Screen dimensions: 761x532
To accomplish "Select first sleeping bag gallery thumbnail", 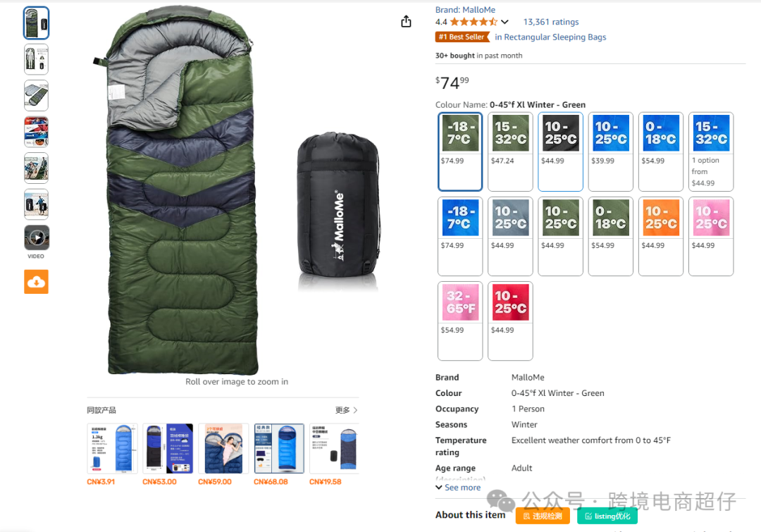I will [37, 23].
